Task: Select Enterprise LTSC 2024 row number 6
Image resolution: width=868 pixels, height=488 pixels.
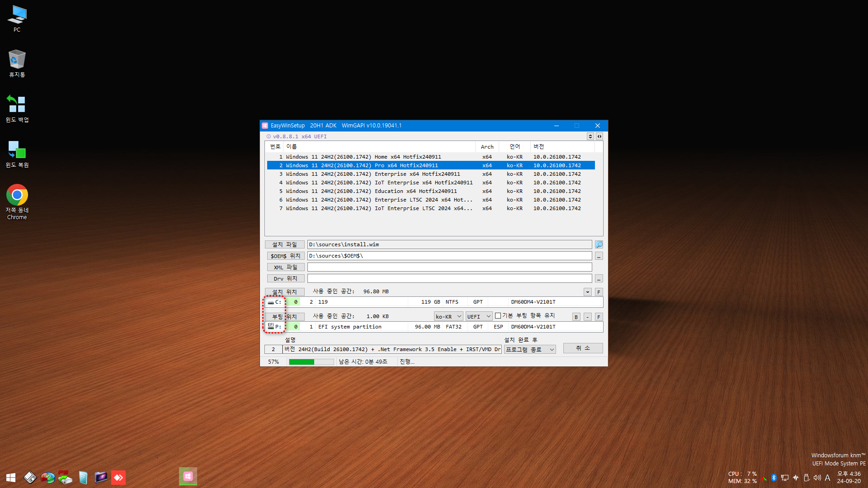Action: (x=431, y=200)
